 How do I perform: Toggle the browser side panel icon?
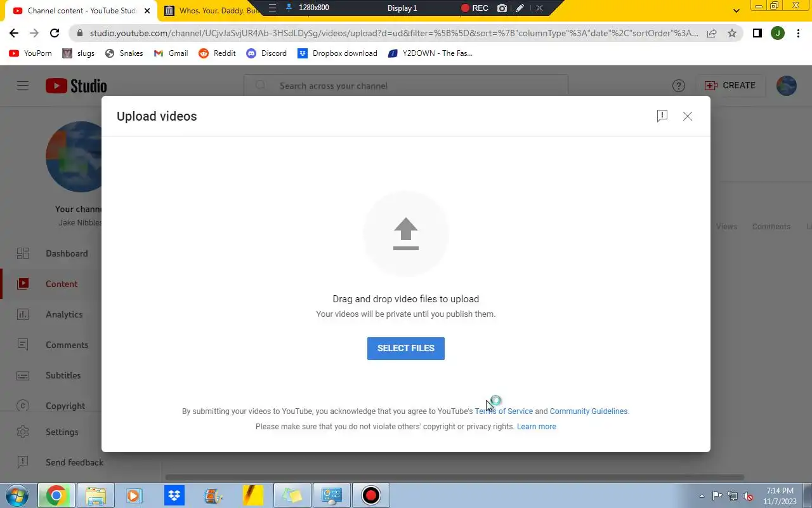pyautogui.click(x=757, y=33)
